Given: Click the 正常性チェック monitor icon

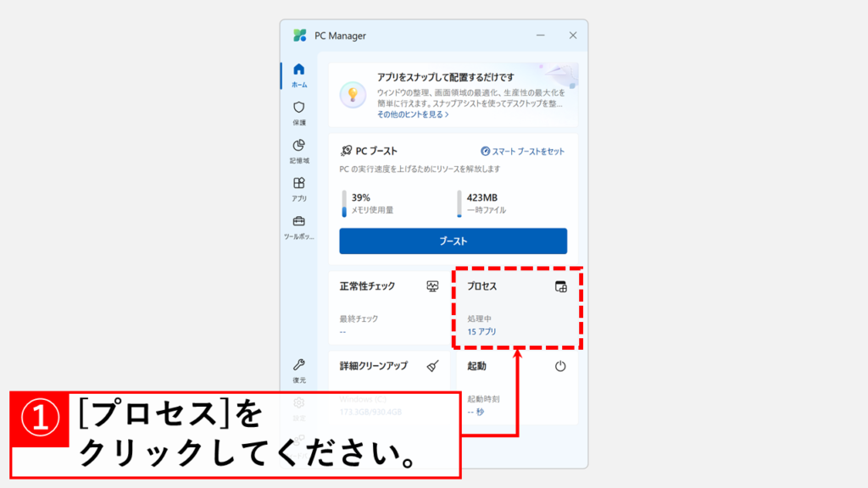Looking at the screenshot, I should [432, 286].
